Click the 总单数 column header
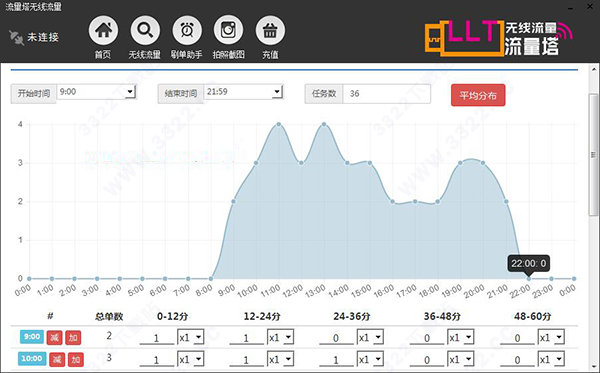The width and height of the screenshot is (600, 373). 109,316
